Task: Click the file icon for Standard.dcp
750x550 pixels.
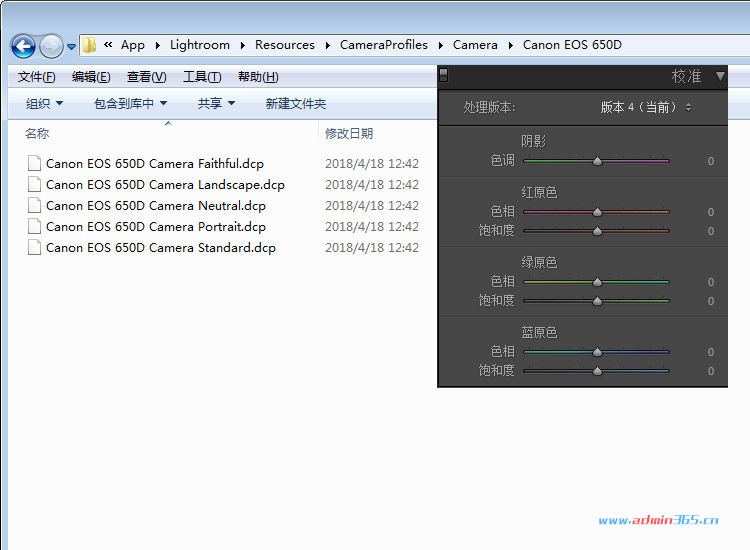Action: pyautogui.click(x=34, y=247)
